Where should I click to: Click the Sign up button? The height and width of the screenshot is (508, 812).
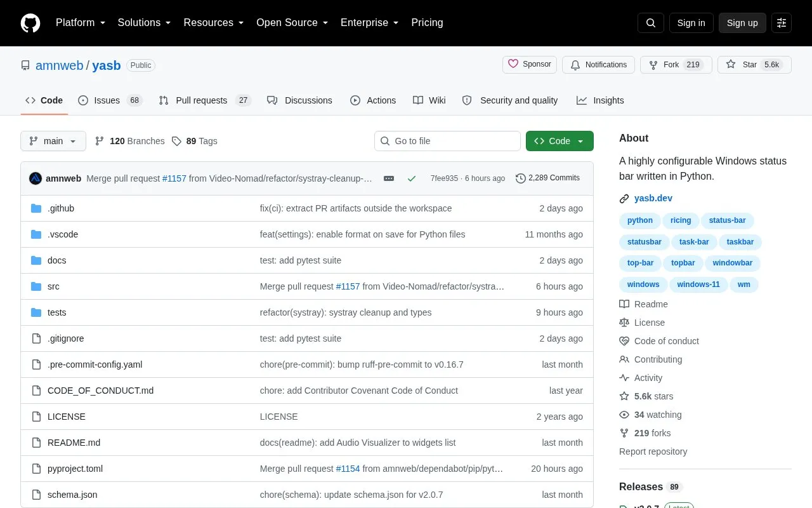point(742,23)
